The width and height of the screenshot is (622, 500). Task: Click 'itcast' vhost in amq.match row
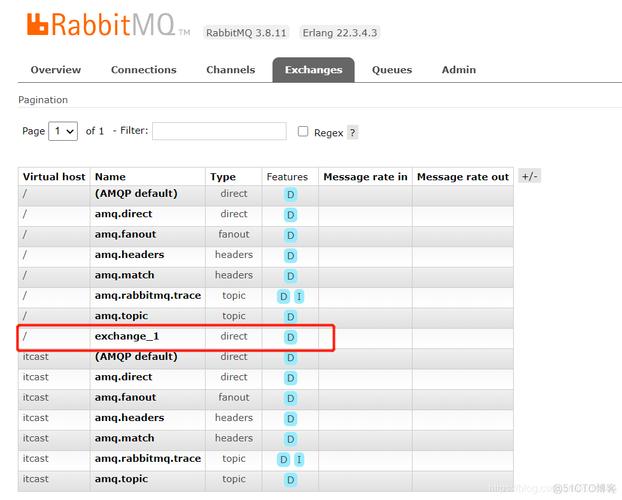tap(36, 438)
